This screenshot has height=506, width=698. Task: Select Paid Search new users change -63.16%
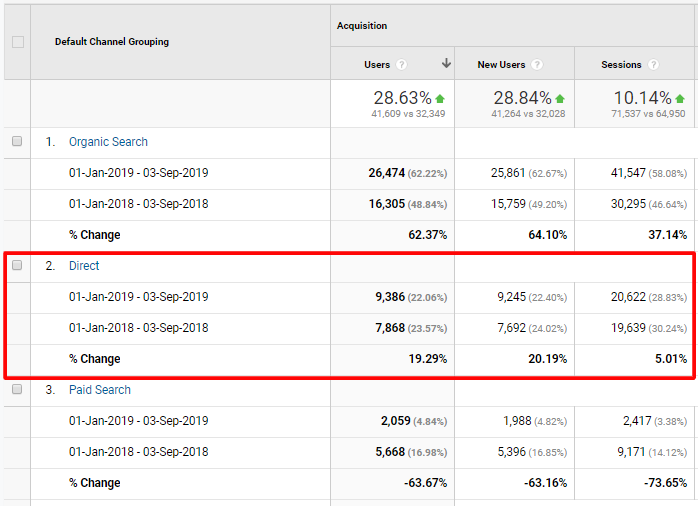545,483
